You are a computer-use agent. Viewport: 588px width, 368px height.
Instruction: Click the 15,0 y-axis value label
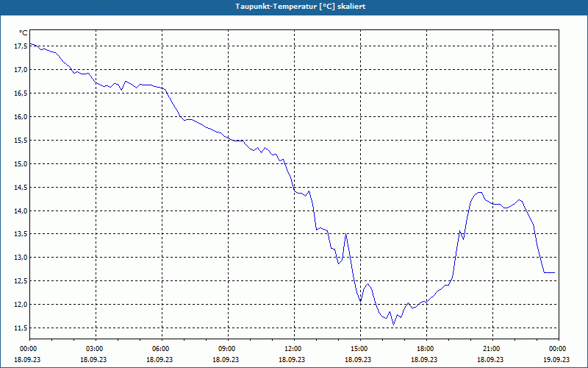click(21, 163)
